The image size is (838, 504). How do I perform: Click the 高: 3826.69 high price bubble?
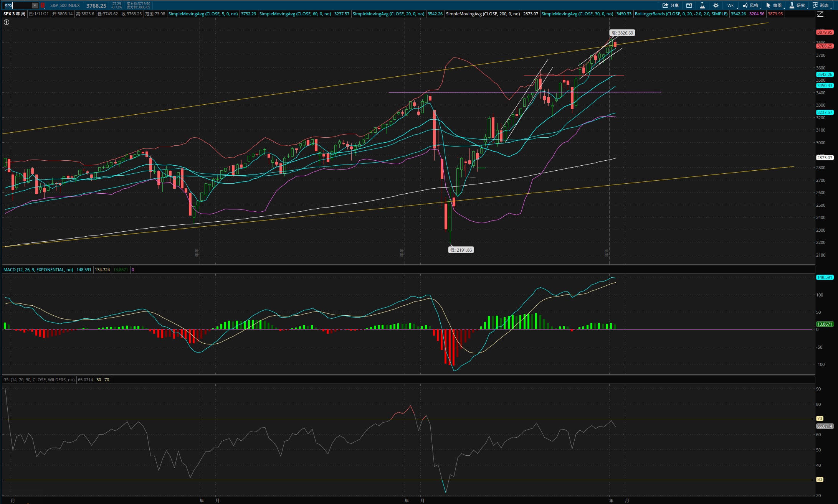(x=622, y=33)
